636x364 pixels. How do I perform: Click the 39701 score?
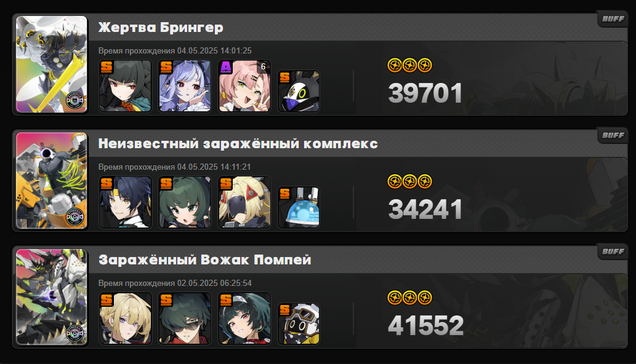click(x=425, y=93)
